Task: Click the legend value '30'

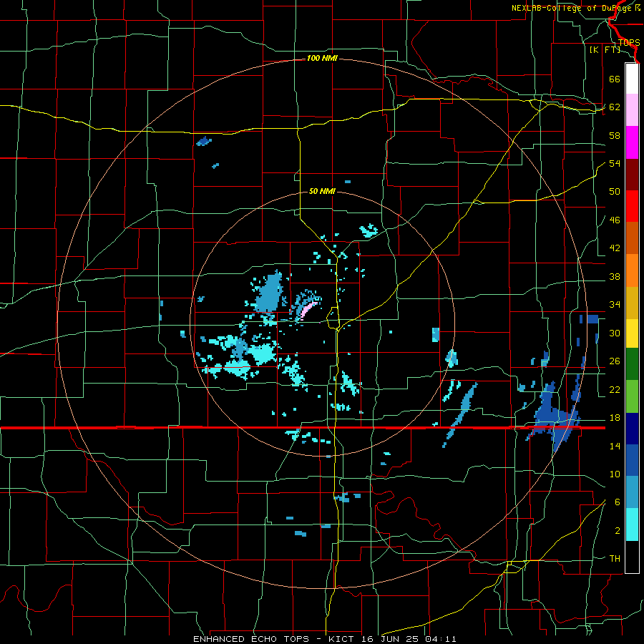Action: (x=615, y=333)
